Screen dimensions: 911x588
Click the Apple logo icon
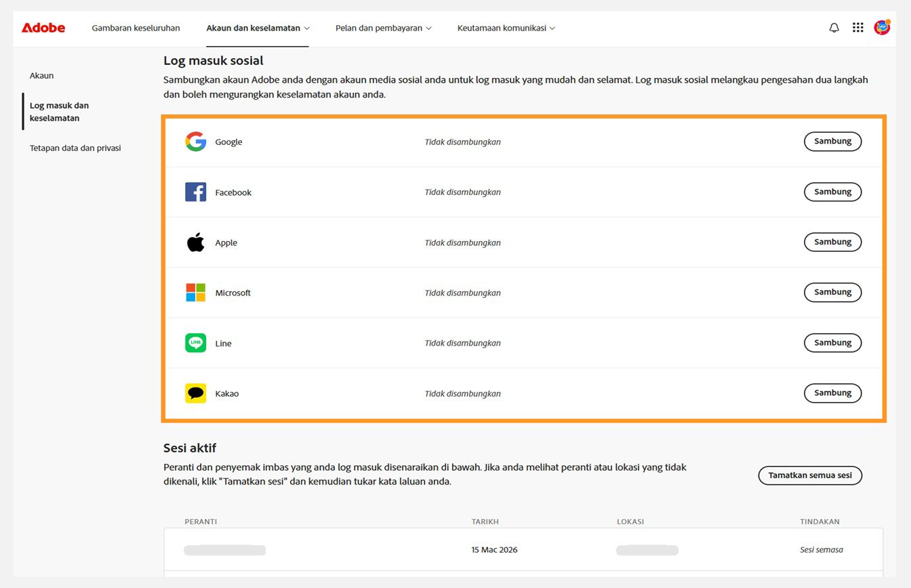[195, 243]
